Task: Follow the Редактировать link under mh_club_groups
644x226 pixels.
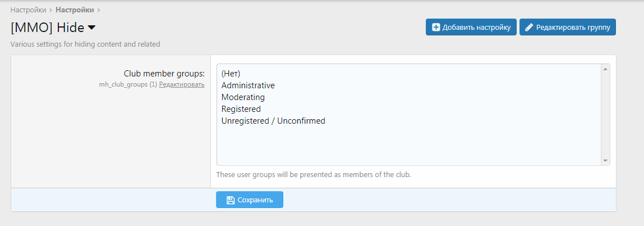Action: pyautogui.click(x=182, y=84)
